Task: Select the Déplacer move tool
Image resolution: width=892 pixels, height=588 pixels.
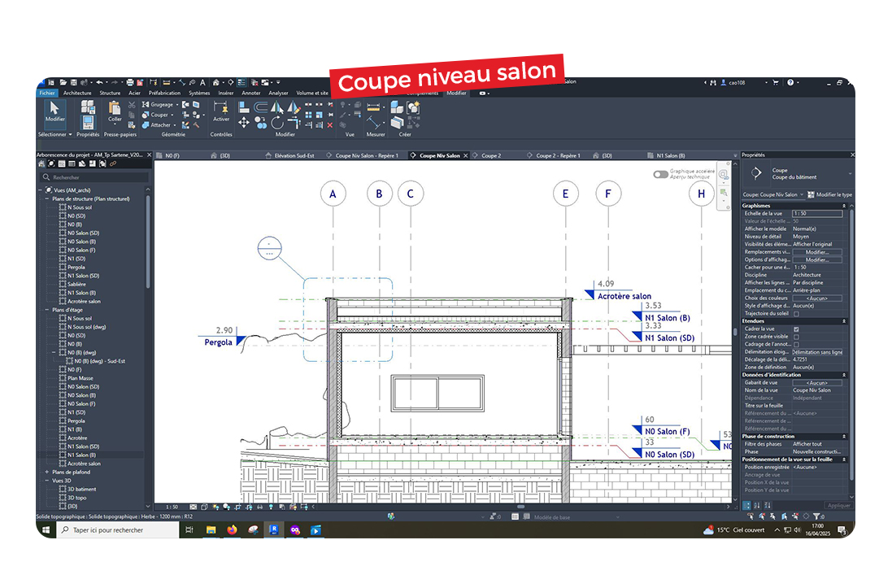Action: [x=243, y=122]
